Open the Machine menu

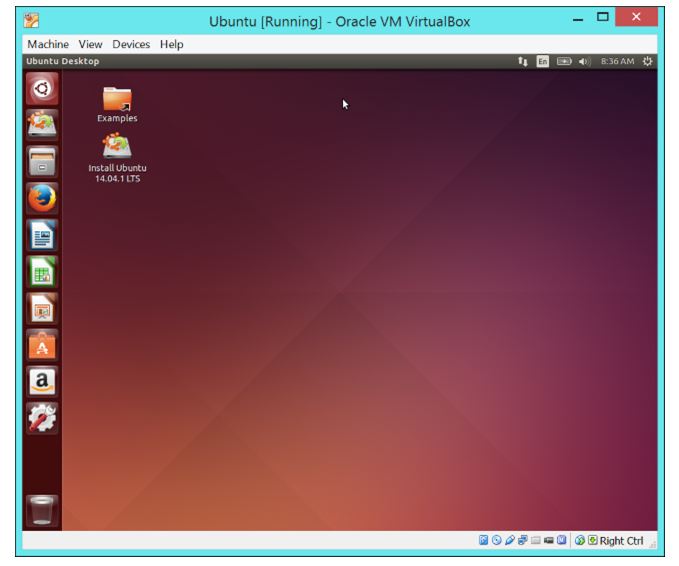48,44
